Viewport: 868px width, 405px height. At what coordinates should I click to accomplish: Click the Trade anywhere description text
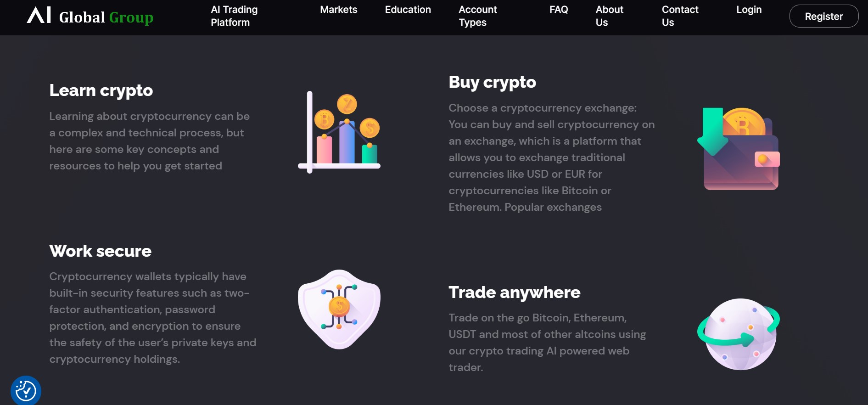tap(547, 343)
